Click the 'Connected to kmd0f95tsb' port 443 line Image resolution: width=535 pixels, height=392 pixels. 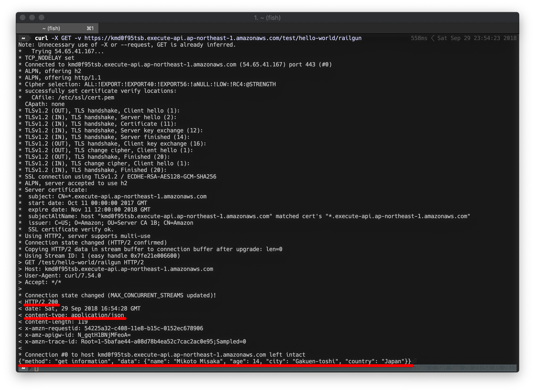[175, 65]
